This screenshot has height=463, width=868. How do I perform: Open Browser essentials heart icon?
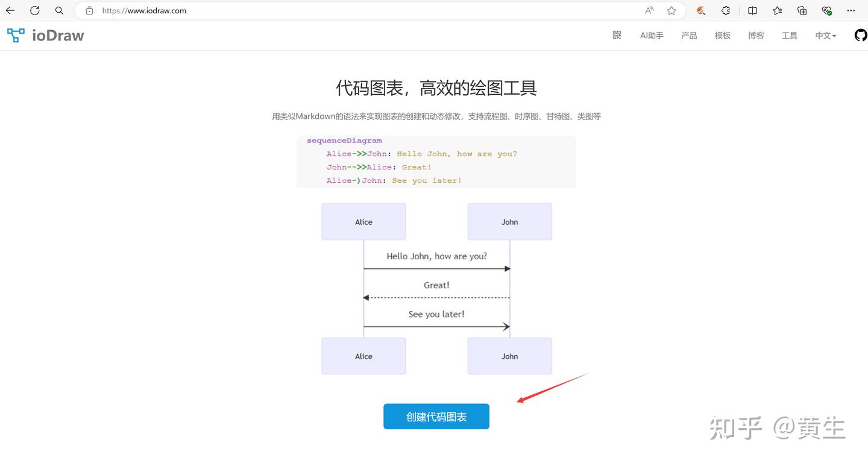826,10
